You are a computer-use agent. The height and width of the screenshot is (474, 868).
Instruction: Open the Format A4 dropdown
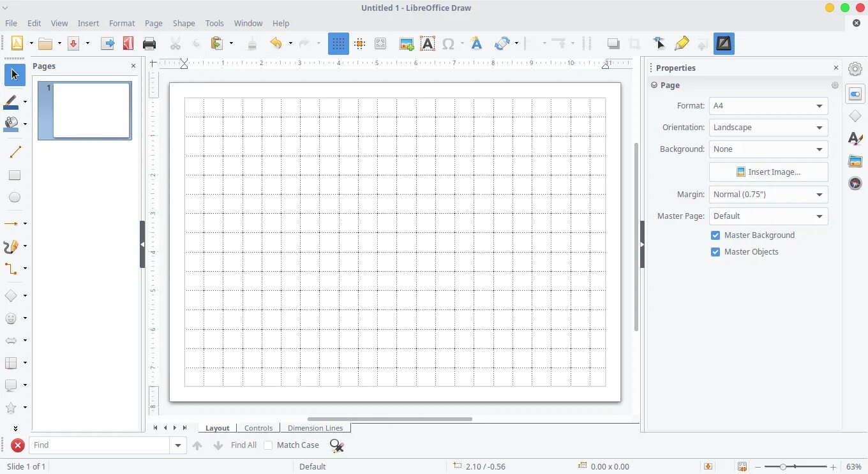point(768,106)
